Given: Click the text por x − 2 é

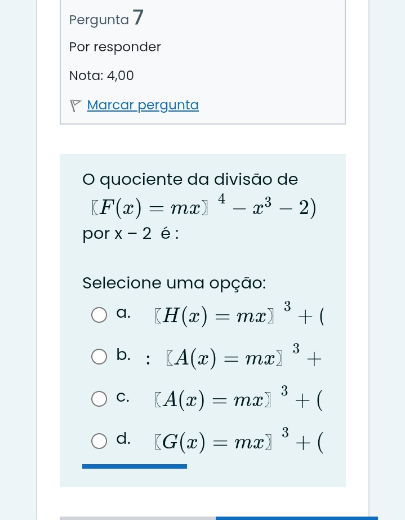Looking at the screenshot, I should [x=130, y=234].
